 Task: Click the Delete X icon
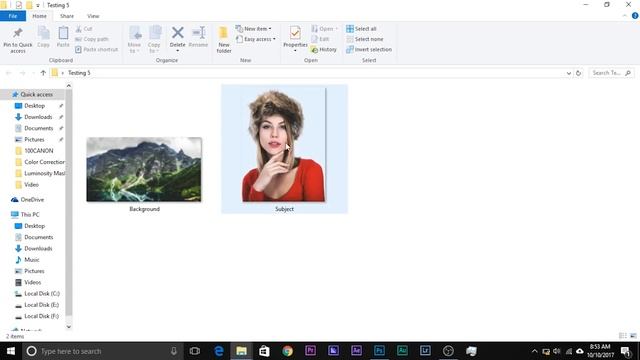178,33
